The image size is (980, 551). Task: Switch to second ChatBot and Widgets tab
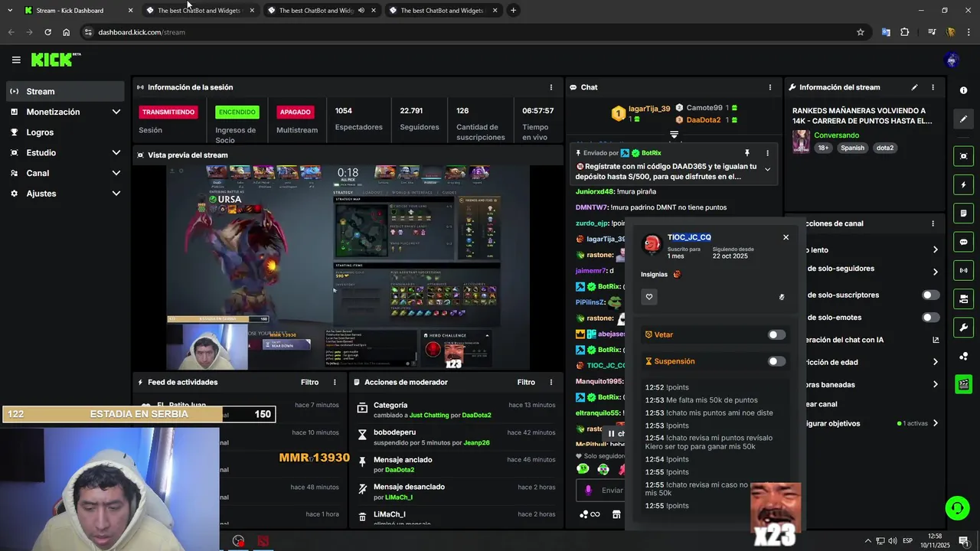[x=199, y=11]
